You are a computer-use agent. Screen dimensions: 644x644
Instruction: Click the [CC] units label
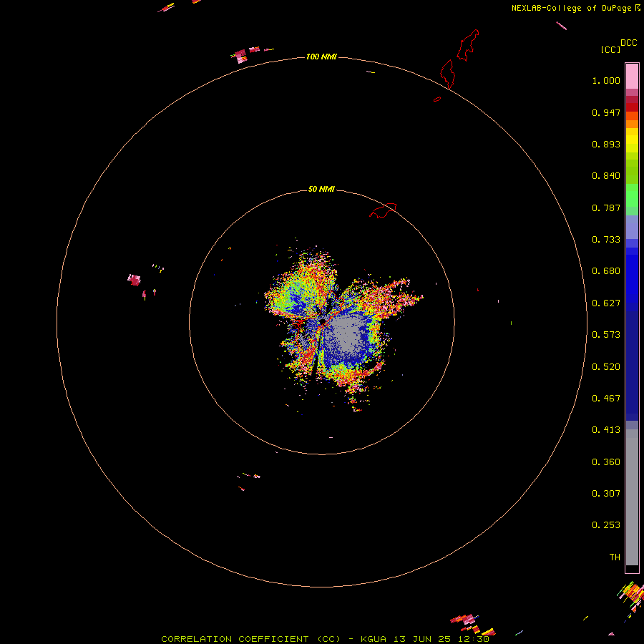pos(610,49)
